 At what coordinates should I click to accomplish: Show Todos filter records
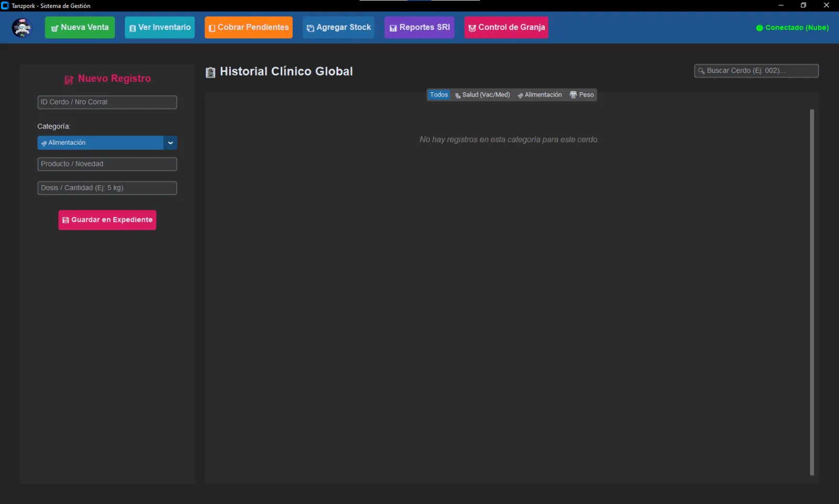(x=438, y=95)
